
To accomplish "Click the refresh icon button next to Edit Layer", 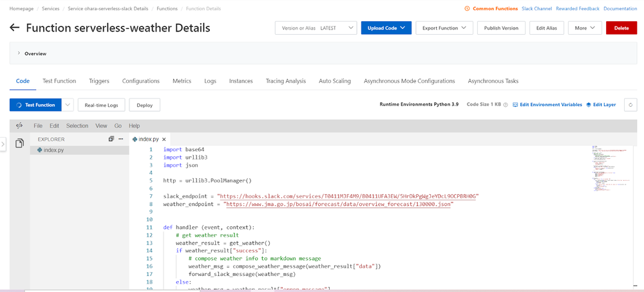I will (631, 105).
